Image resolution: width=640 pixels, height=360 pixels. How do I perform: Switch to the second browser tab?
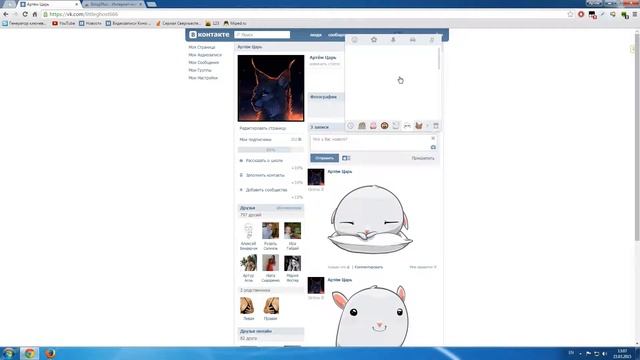(113, 4)
